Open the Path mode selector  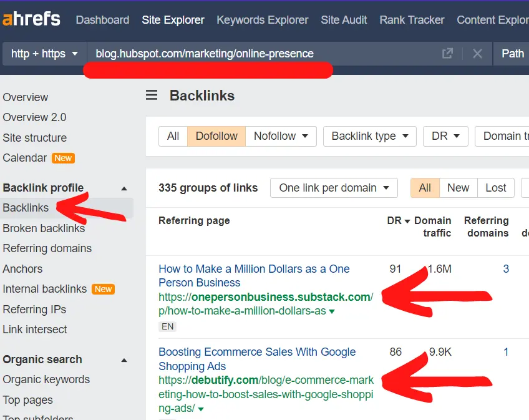[512, 53]
